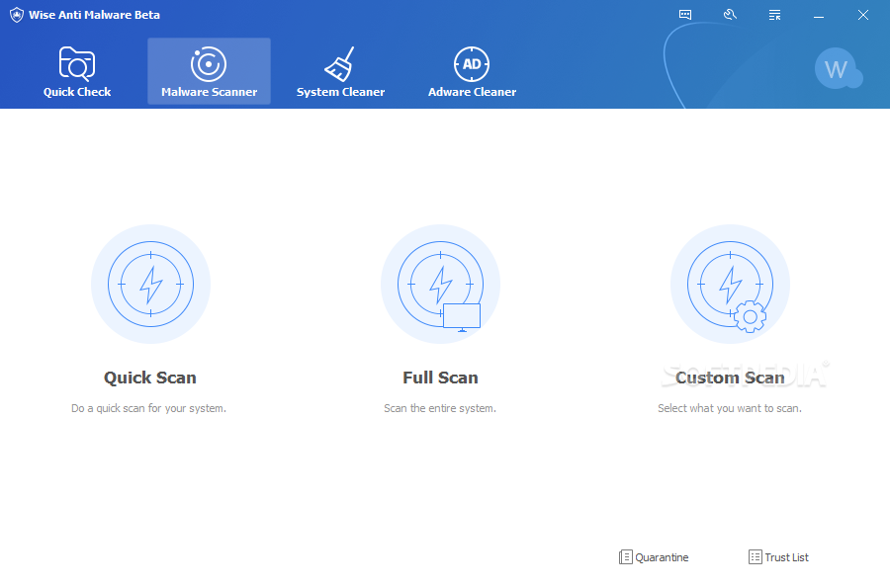
Task: Open the menu list icon in title bar
Action: (x=774, y=15)
